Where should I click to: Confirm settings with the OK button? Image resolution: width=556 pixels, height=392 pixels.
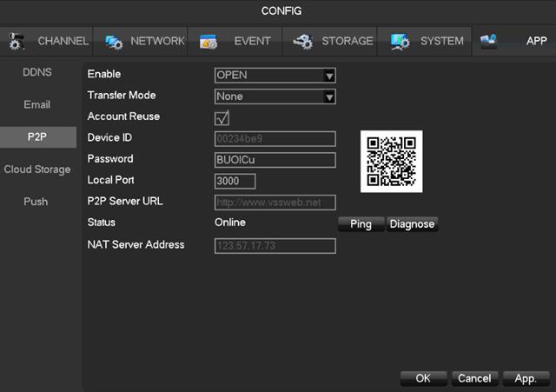click(x=423, y=378)
